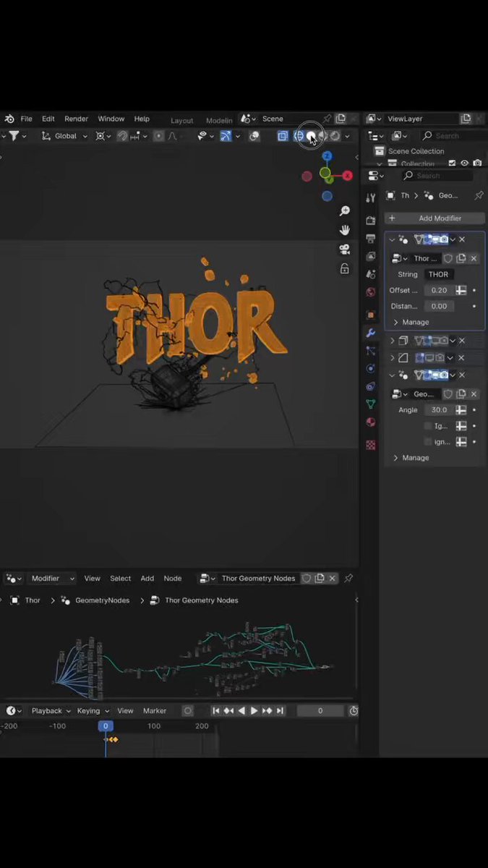The height and width of the screenshot is (868, 488).
Task: Open the World properties tab
Action: [371, 293]
